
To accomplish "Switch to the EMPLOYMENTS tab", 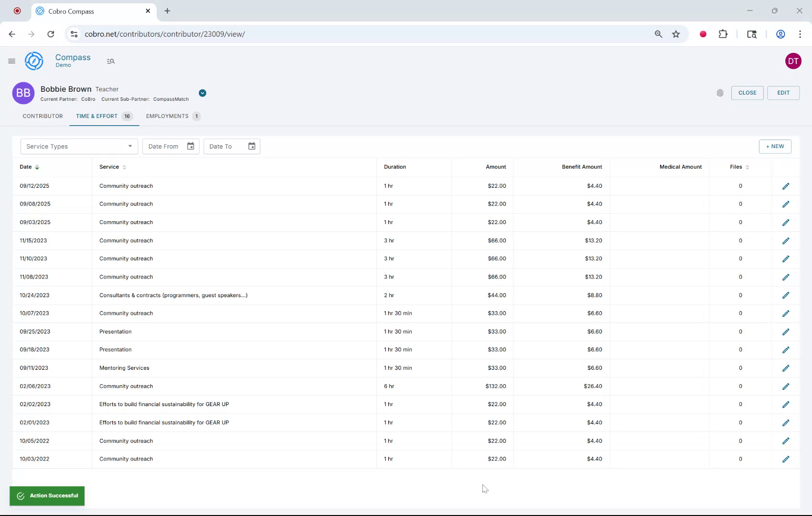I will [x=167, y=116].
